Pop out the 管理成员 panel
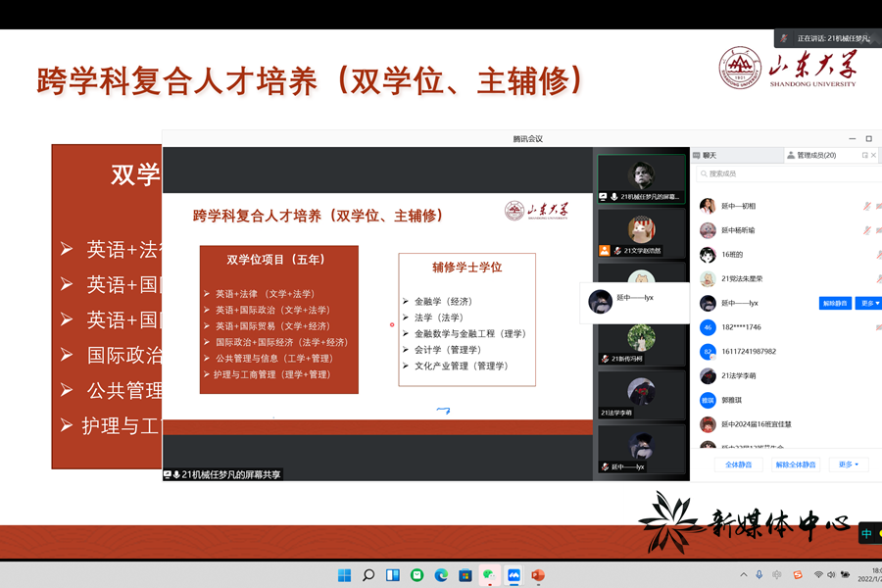The height and width of the screenshot is (588, 882). click(x=864, y=155)
